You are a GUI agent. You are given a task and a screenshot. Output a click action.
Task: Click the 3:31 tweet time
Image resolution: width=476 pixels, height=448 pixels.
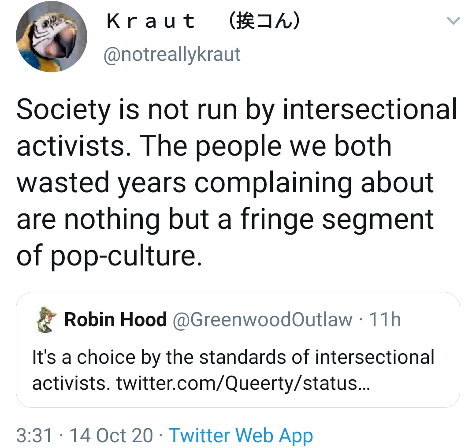click(x=34, y=435)
